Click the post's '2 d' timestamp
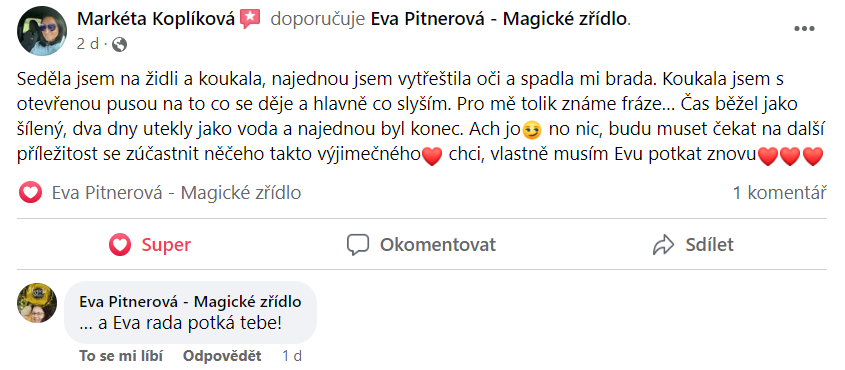 click(88, 44)
